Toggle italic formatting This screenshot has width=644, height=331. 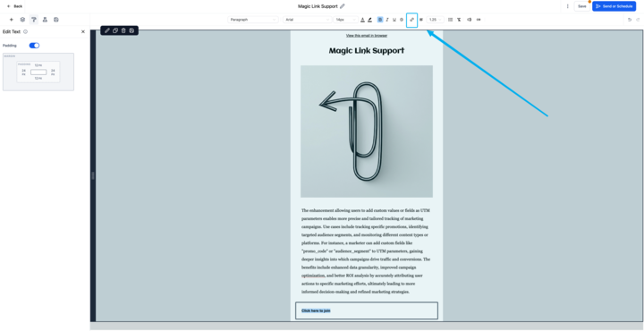387,20
